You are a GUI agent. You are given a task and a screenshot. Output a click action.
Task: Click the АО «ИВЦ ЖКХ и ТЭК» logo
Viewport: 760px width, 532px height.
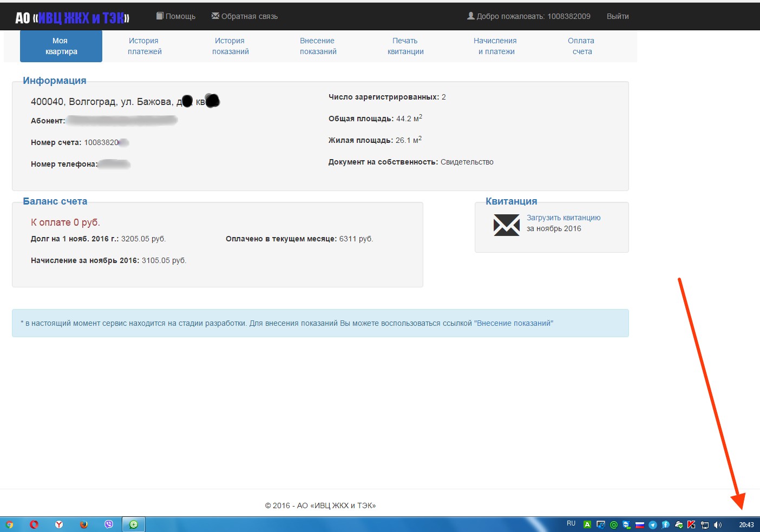pyautogui.click(x=72, y=18)
